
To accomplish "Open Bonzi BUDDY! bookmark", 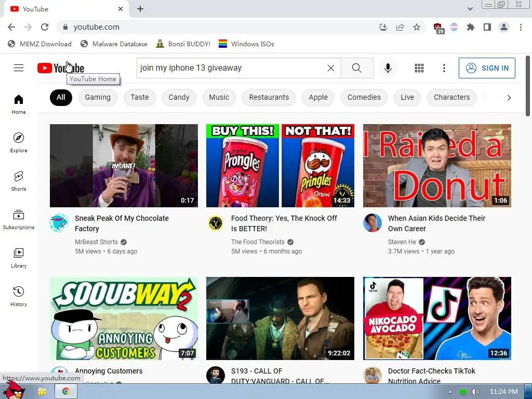I will (x=183, y=44).
